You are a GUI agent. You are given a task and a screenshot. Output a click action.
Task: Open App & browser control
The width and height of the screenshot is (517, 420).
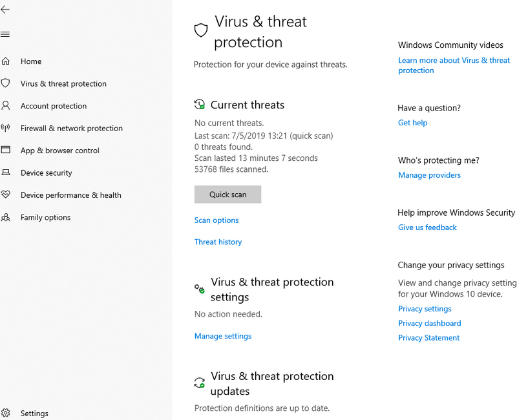tap(59, 151)
